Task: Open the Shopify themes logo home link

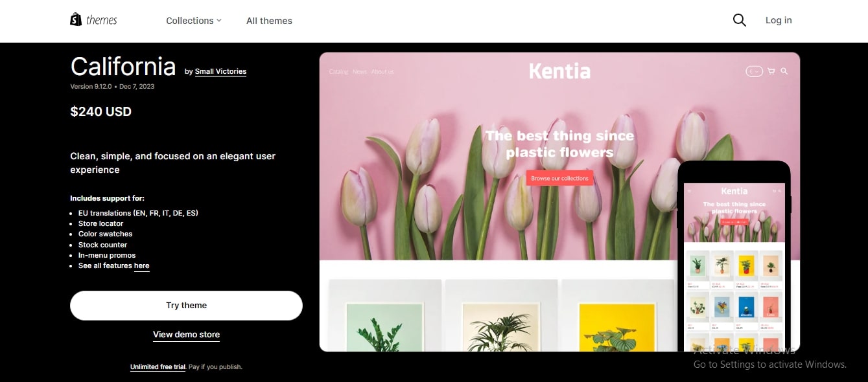Action: (x=93, y=20)
